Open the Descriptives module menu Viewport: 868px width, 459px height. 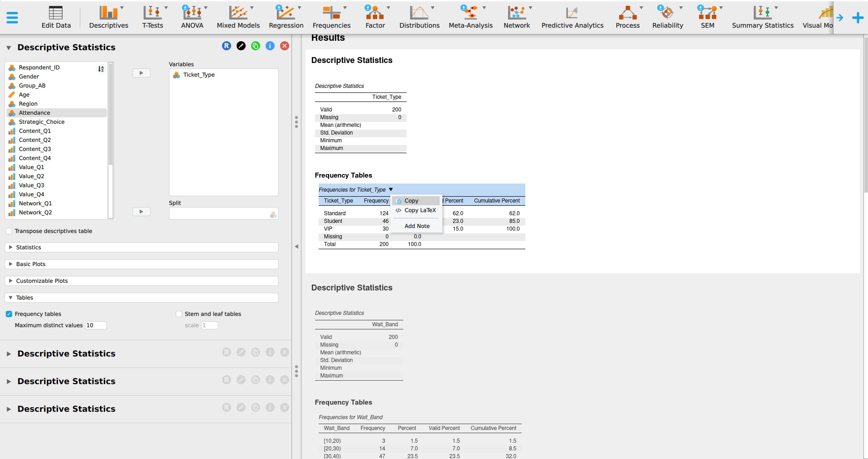click(109, 18)
